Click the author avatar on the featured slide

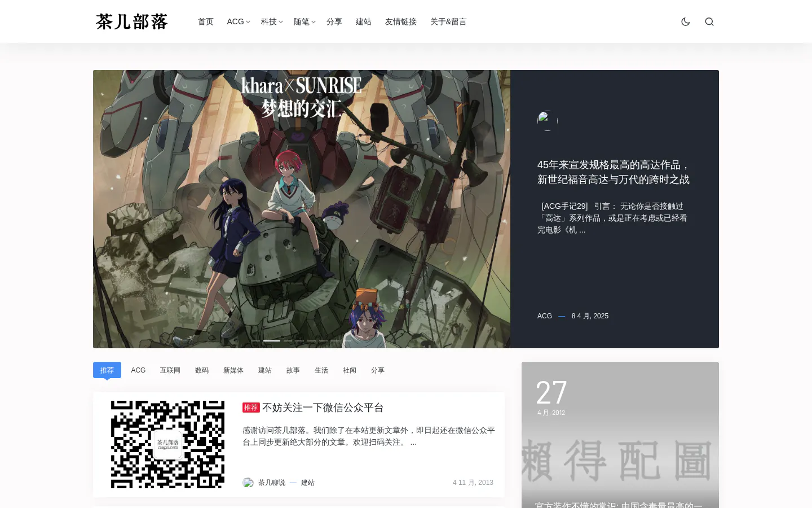click(x=548, y=121)
